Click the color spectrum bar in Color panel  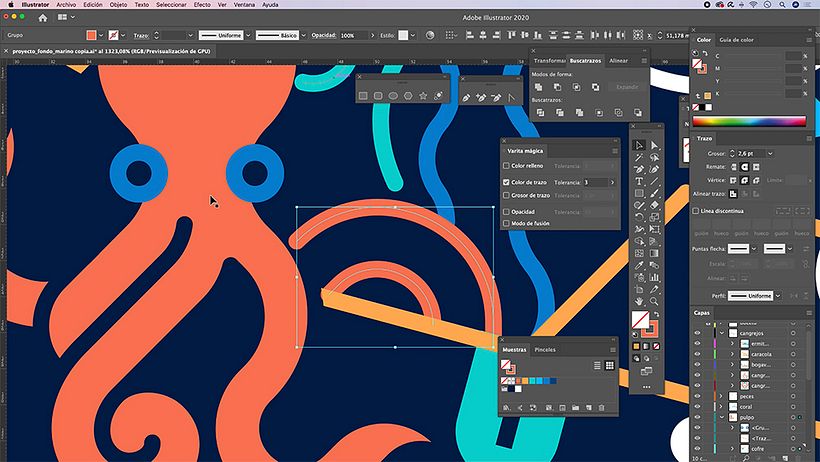point(749,121)
